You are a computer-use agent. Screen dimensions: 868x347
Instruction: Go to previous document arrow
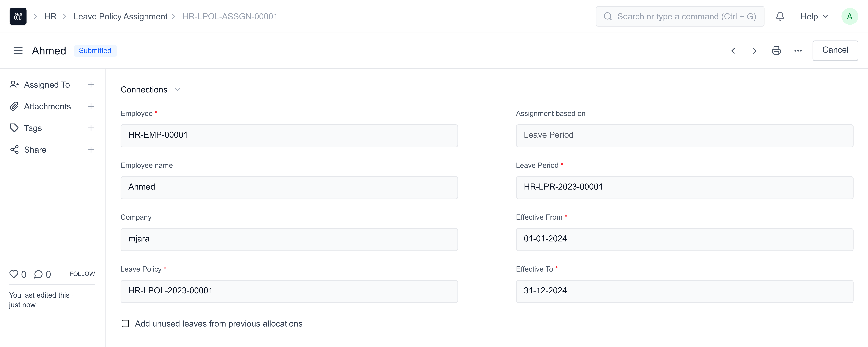coord(733,51)
